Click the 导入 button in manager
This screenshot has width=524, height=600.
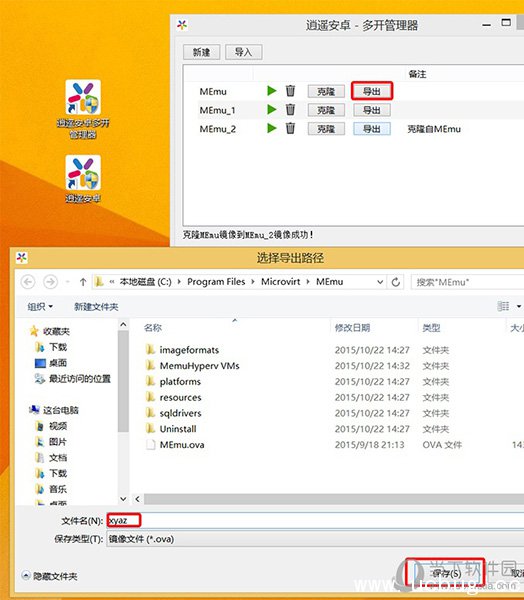(x=243, y=52)
